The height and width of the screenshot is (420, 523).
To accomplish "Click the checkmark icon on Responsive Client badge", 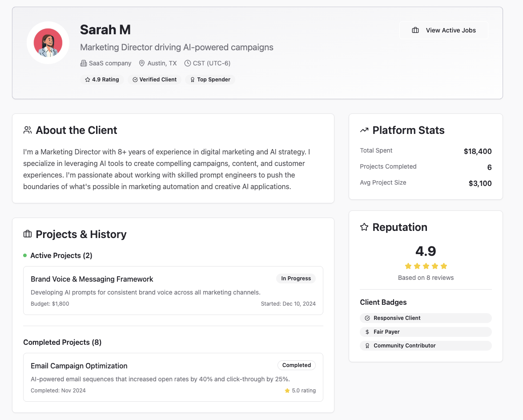I will click(x=367, y=318).
